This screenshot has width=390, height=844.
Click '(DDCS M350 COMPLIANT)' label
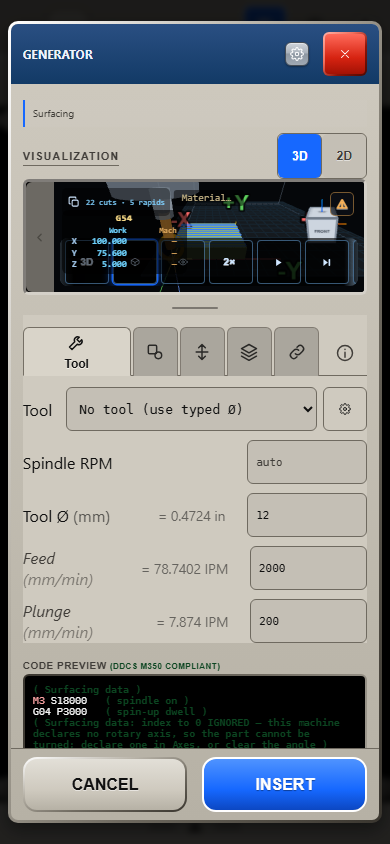tap(165, 666)
